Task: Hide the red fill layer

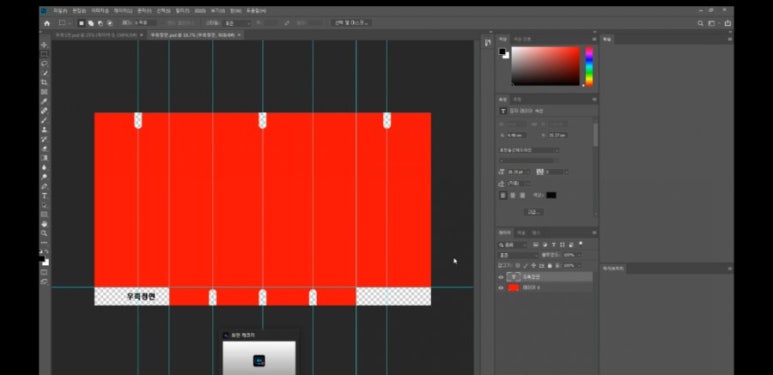Action: click(501, 287)
